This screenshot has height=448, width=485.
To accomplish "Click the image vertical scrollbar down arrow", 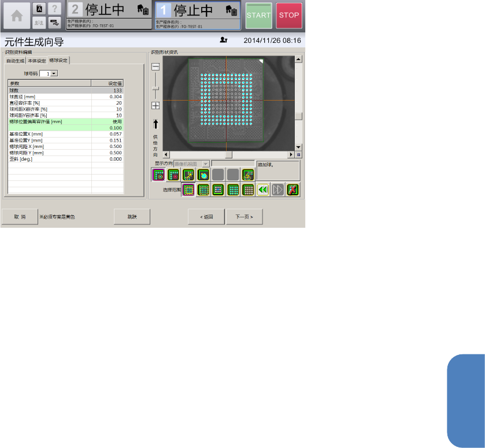I will pyautogui.click(x=298, y=147).
